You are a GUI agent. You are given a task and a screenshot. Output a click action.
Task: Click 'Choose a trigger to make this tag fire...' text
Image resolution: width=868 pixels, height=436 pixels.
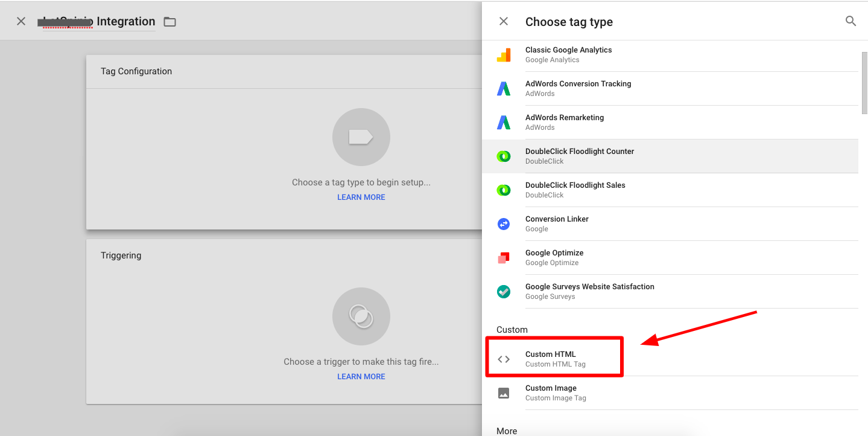tap(361, 362)
